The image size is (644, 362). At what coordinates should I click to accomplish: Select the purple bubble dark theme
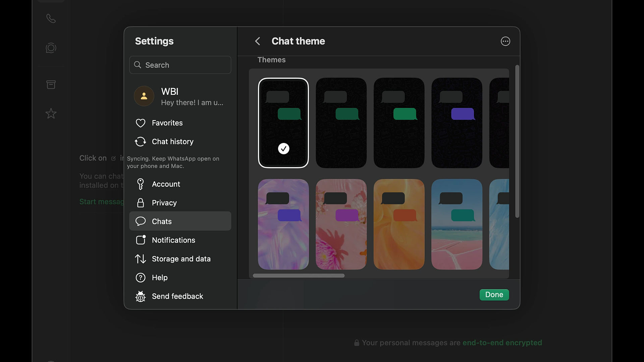pos(457,123)
